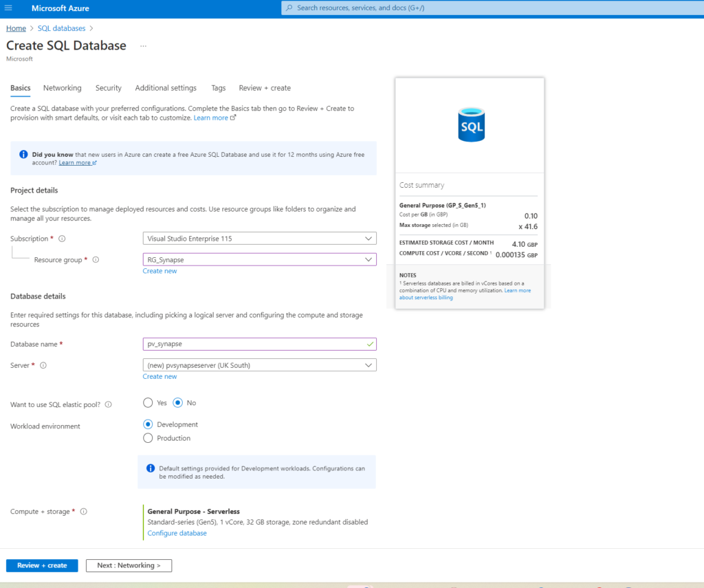The image size is (704, 588).
Task: Select No for SQL elastic pool
Action: click(x=178, y=402)
